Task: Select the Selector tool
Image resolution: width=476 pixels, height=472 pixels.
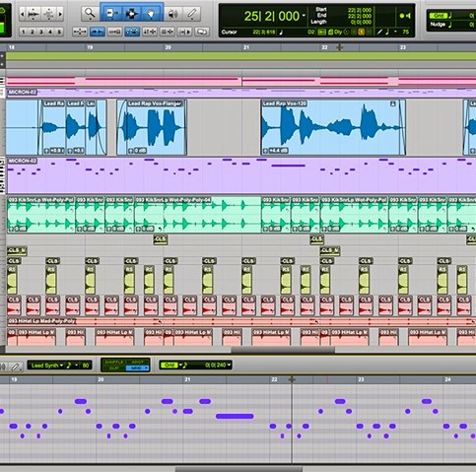Action: (131, 14)
